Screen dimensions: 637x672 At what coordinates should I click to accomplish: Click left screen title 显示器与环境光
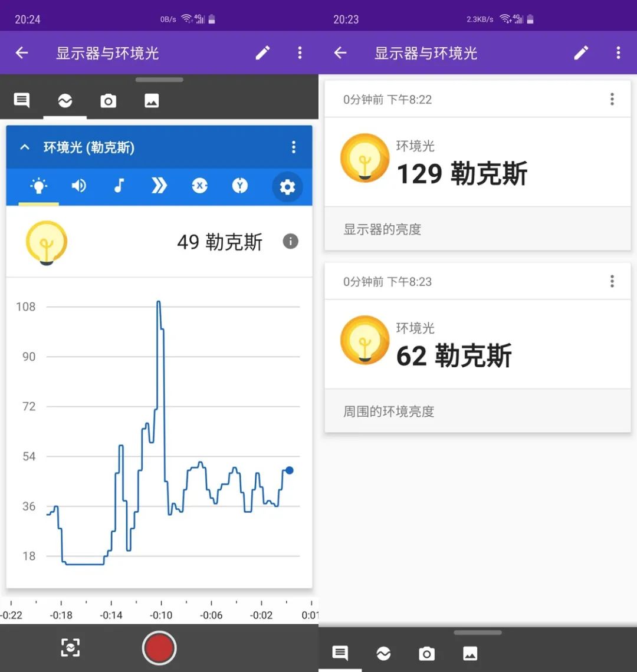pyautogui.click(x=107, y=53)
